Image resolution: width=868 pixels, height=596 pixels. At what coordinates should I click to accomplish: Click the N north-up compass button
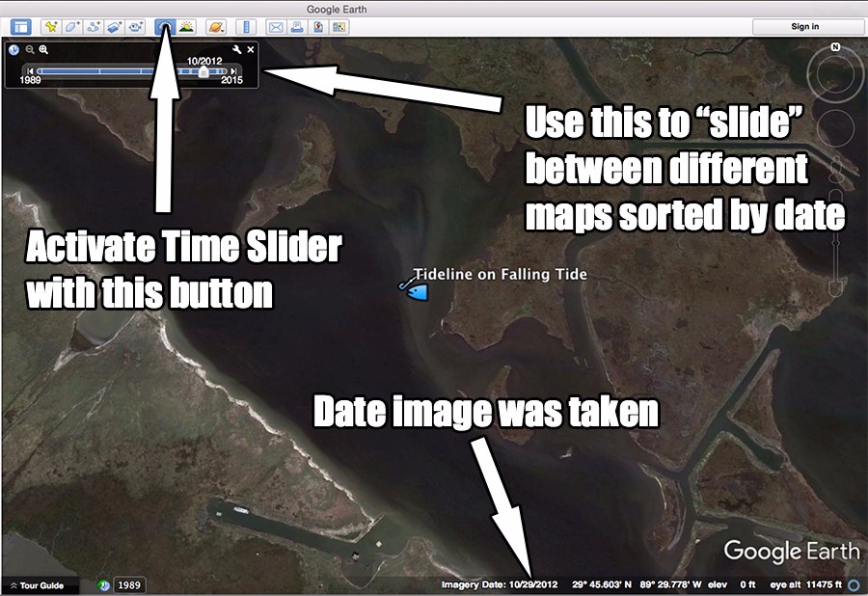(x=835, y=47)
